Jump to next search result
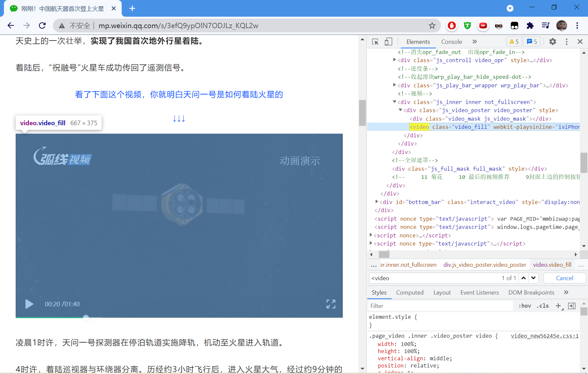This screenshot has width=588, height=374. tap(533, 278)
